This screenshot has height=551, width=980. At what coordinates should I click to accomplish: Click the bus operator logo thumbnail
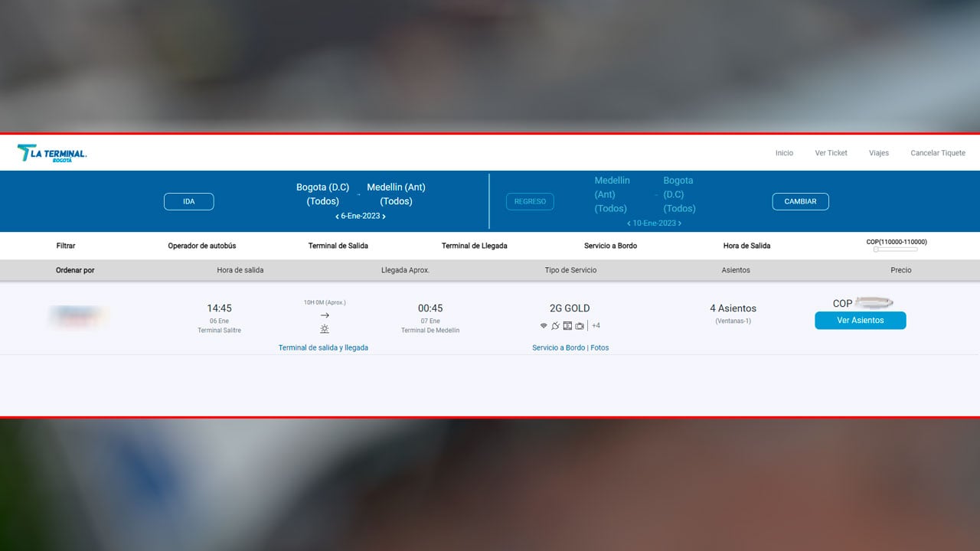[77, 316]
